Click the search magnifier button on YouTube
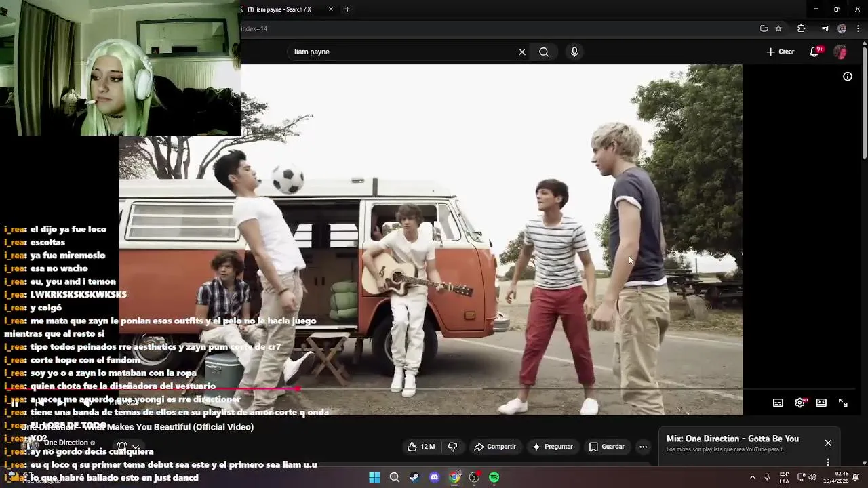Viewport: 868px width, 488px height. [544, 52]
